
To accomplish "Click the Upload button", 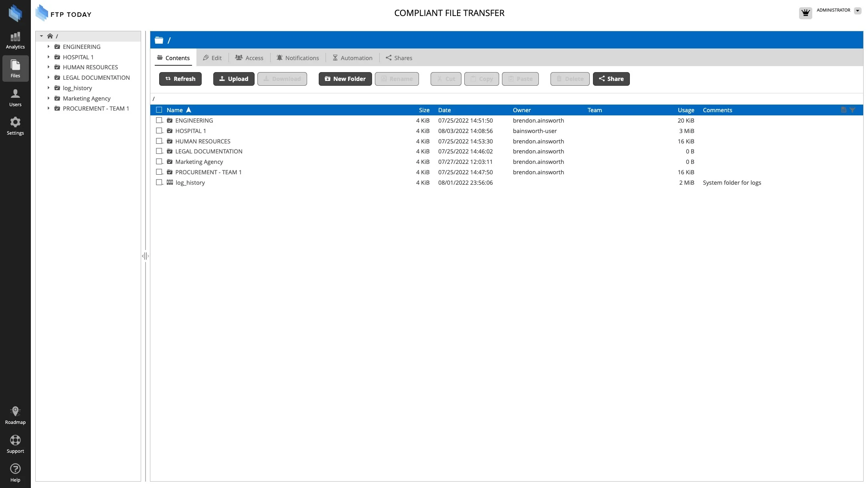I will pyautogui.click(x=234, y=79).
